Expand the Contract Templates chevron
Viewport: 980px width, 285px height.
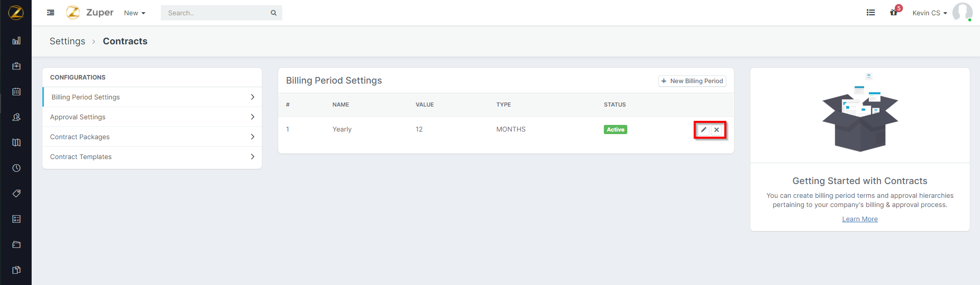pos(252,157)
